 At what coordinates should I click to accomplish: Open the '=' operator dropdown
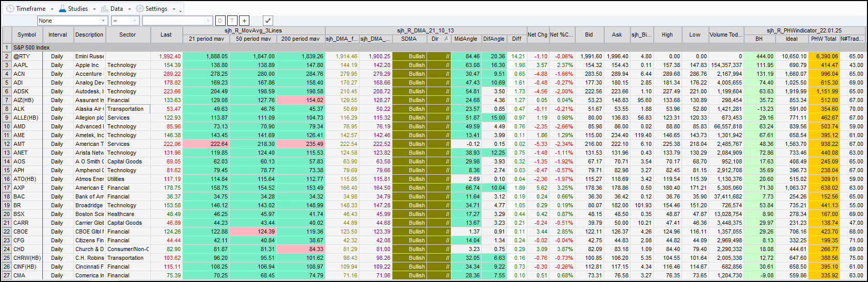coord(125,21)
